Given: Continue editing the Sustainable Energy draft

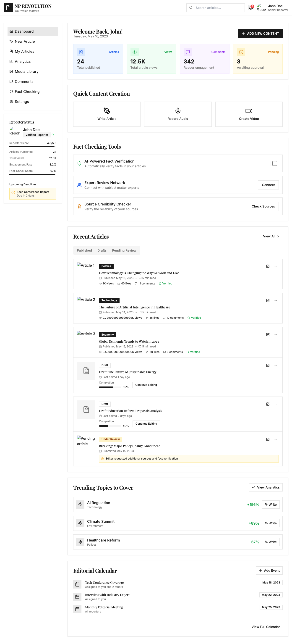Looking at the screenshot, I should pyautogui.click(x=146, y=385).
